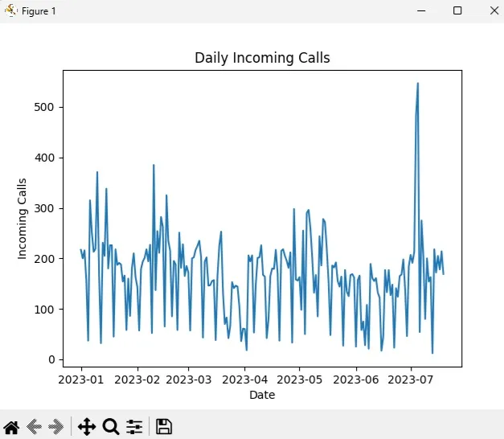The height and width of the screenshot is (439, 504).
Task: Toggle the Pan axes tool
Action: click(x=87, y=427)
